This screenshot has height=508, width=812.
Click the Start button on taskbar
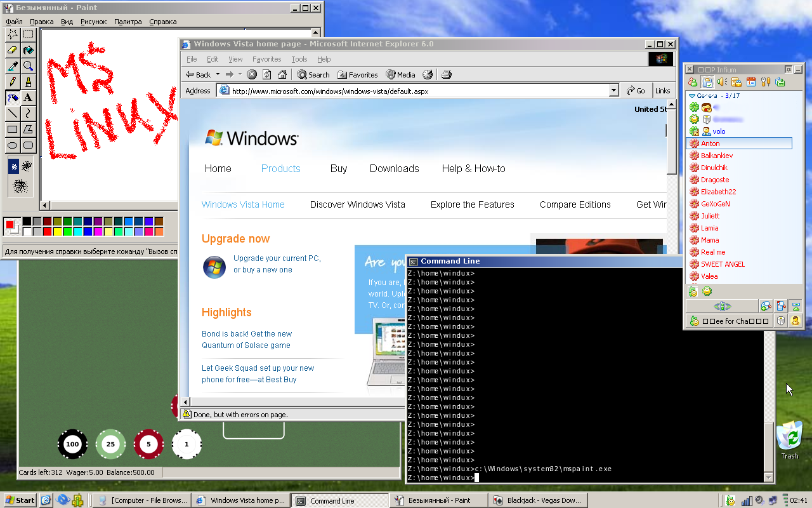19,500
